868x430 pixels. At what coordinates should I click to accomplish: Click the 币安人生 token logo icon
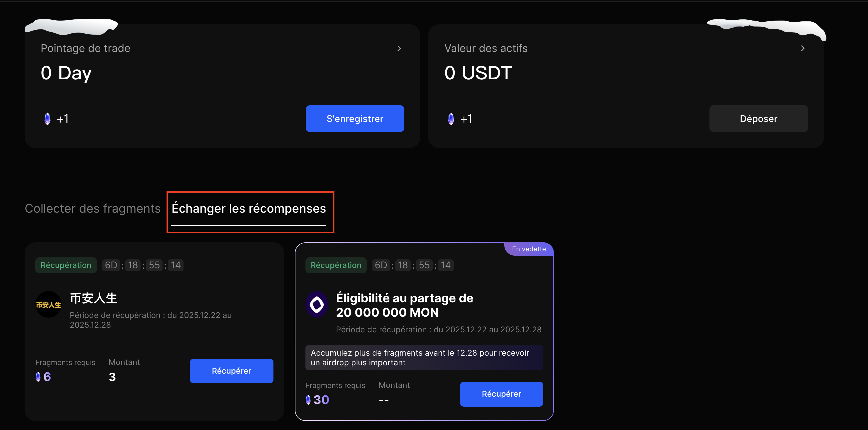pyautogui.click(x=48, y=304)
